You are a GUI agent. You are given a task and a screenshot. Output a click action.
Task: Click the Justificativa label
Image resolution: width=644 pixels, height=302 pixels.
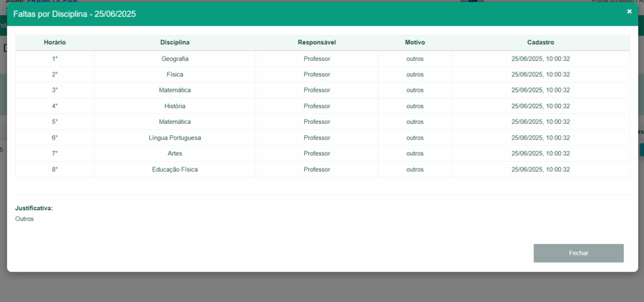(34, 208)
